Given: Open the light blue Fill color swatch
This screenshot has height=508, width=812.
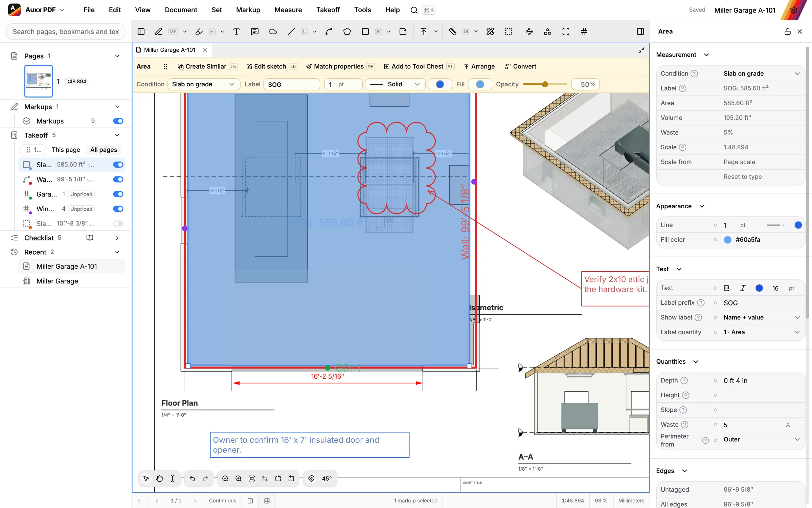Looking at the screenshot, I should (x=480, y=84).
